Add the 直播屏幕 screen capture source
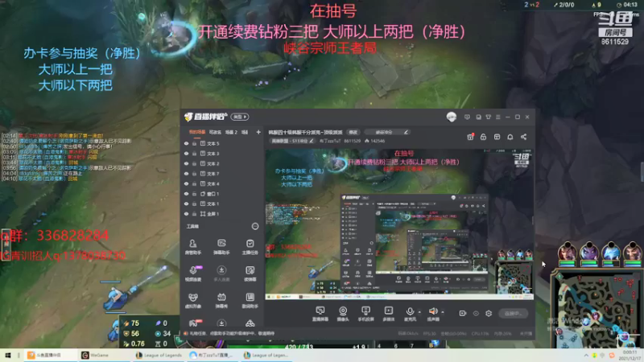 (320, 314)
